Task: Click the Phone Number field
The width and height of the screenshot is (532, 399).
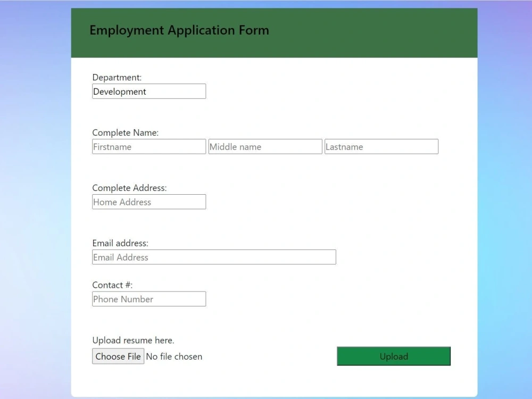Action: coord(149,299)
